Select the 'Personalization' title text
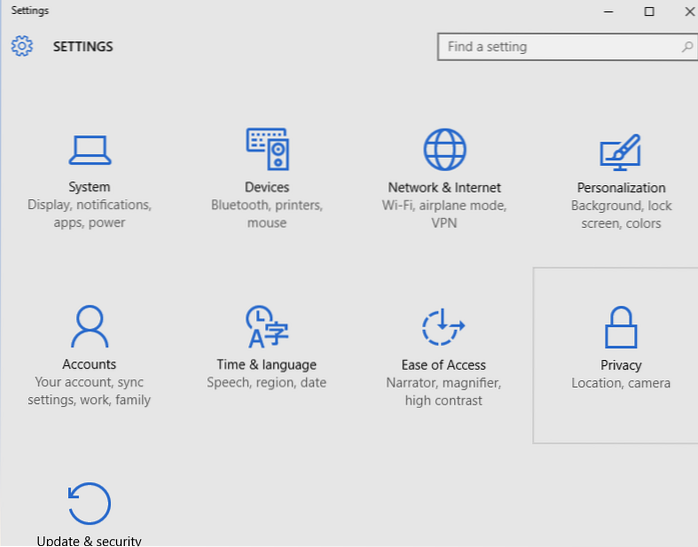 tap(621, 187)
